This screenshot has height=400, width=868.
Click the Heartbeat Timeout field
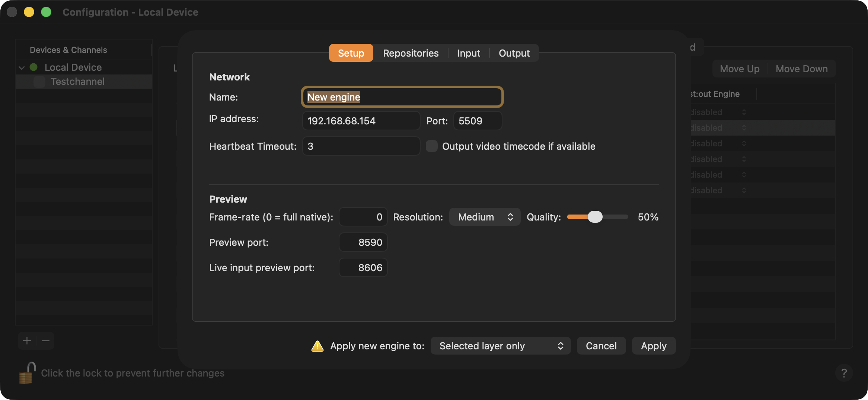click(361, 146)
